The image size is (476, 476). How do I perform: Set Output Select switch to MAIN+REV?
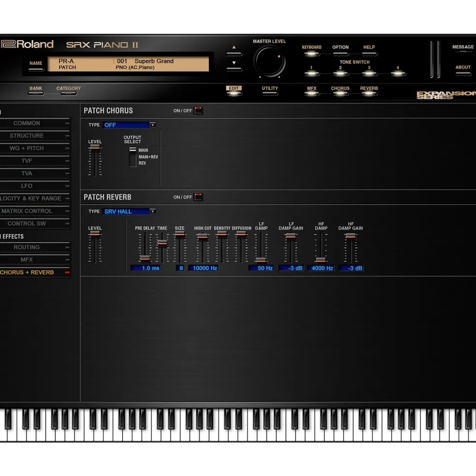148,157
